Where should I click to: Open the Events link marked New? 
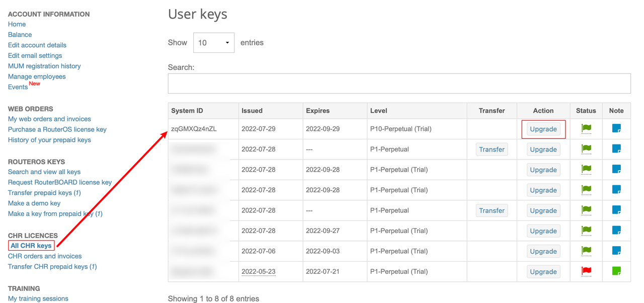18,87
